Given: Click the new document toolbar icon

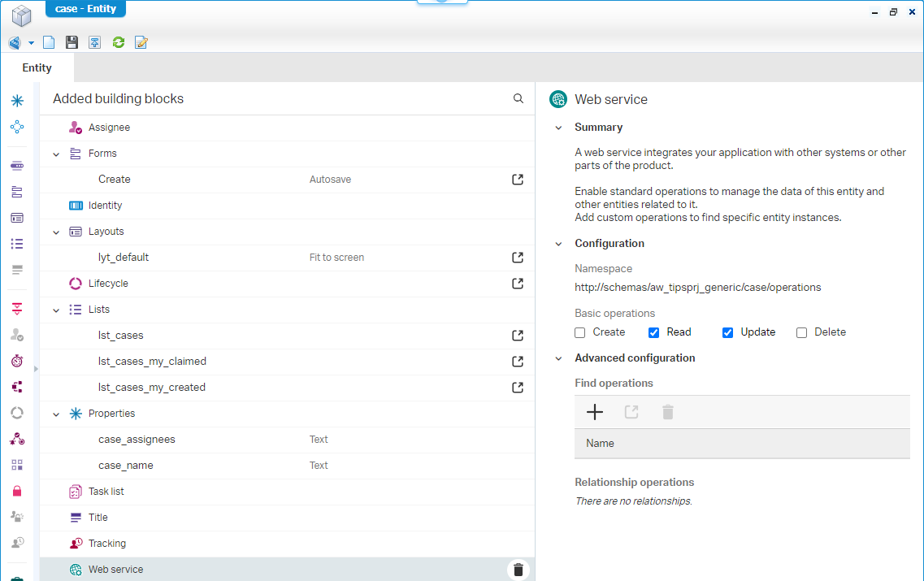Looking at the screenshot, I should coord(49,42).
